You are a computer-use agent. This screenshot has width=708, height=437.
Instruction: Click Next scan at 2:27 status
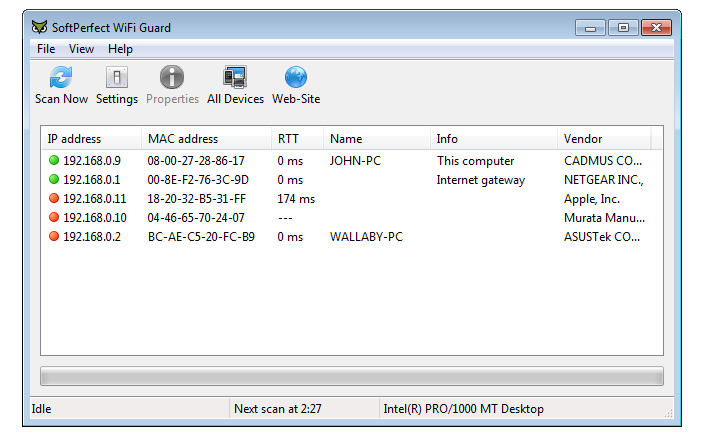pyautogui.click(x=278, y=409)
